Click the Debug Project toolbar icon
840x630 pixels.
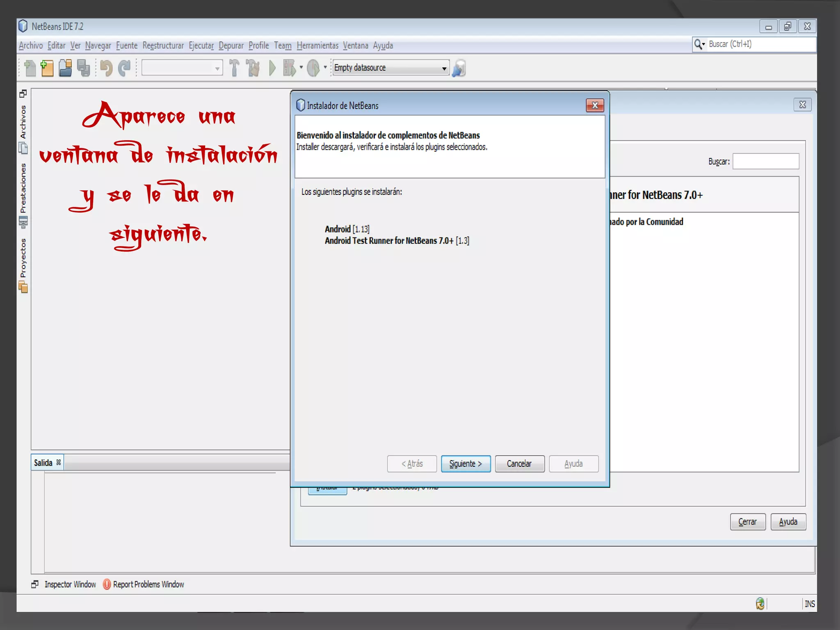click(x=290, y=68)
